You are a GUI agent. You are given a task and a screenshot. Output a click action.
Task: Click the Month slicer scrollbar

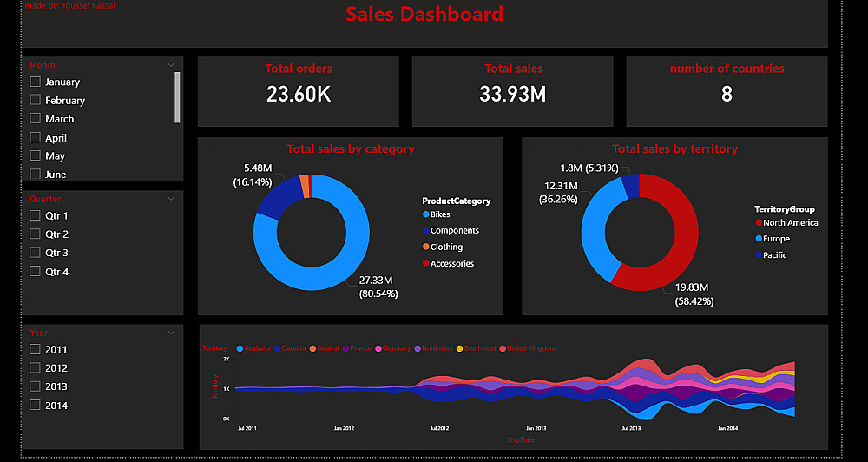[x=177, y=97]
